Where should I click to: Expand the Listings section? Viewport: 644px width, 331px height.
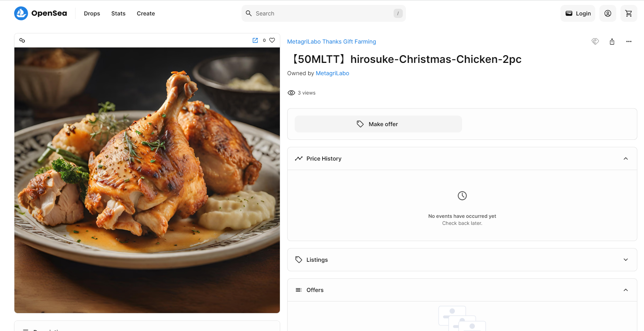pyautogui.click(x=625, y=260)
